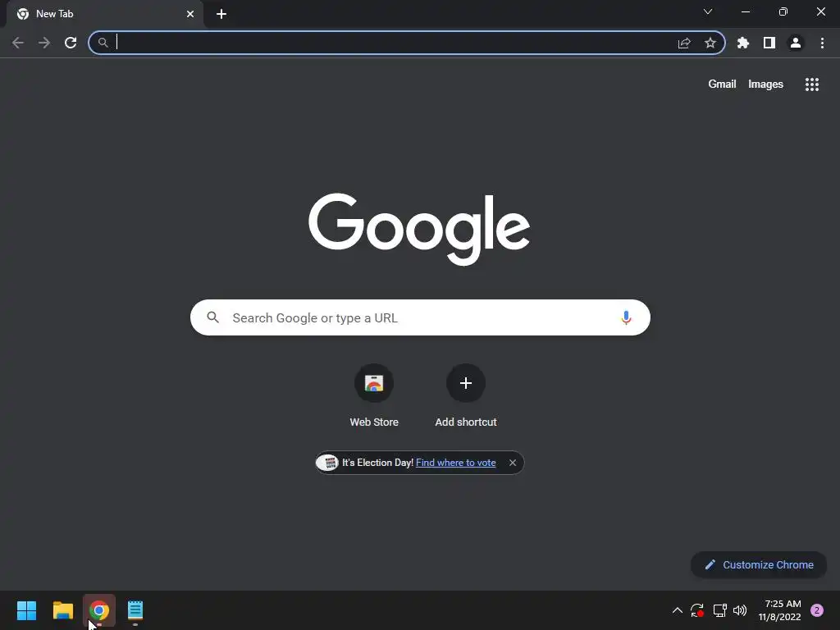Click the It's Election Day! text
840x630 pixels.
coord(377,463)
